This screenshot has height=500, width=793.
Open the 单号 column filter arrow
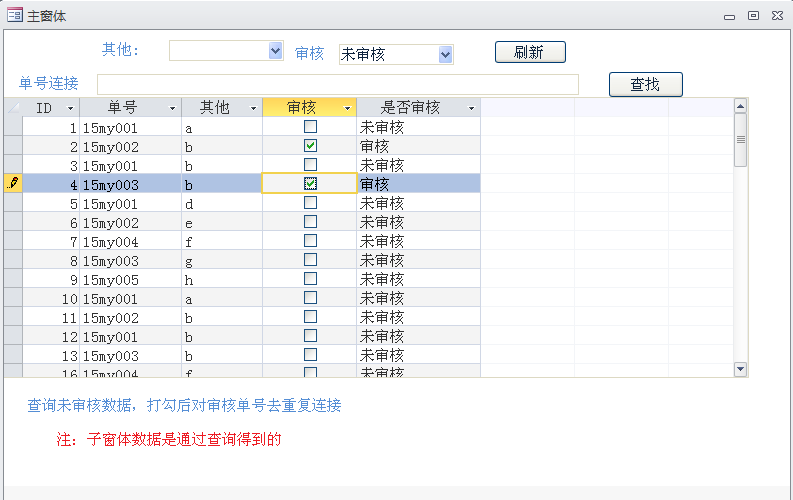point(173,108)
